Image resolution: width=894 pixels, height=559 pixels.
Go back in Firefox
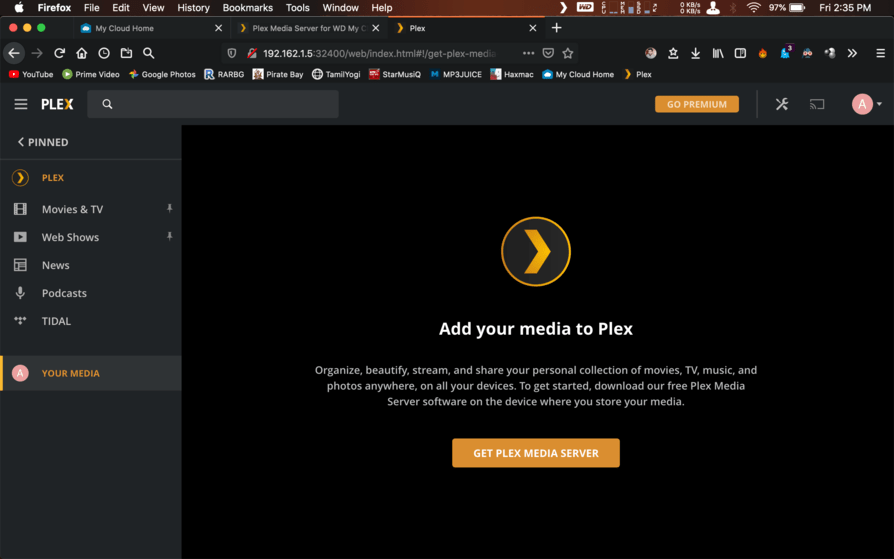(x=14, y=53)
